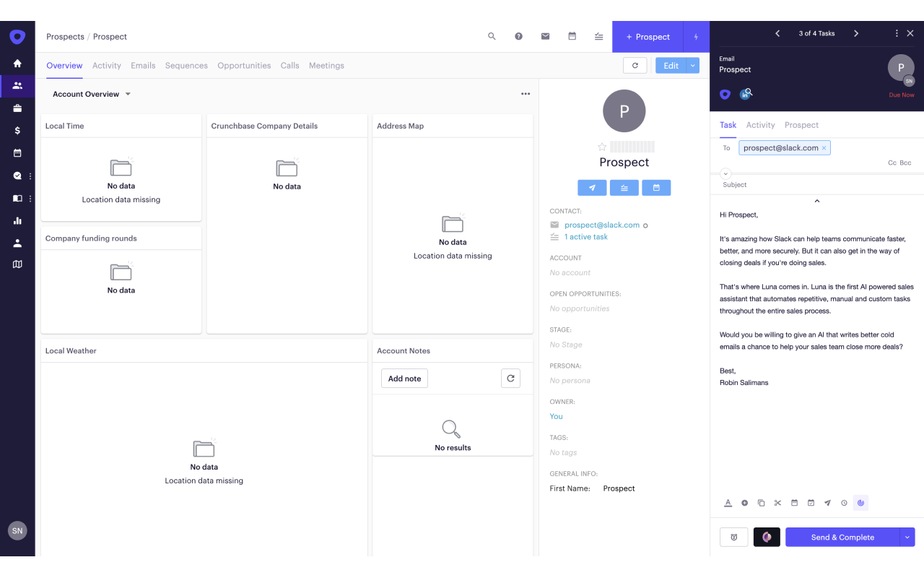Open the map icon in the sidebar

click(x=17, y=264)
